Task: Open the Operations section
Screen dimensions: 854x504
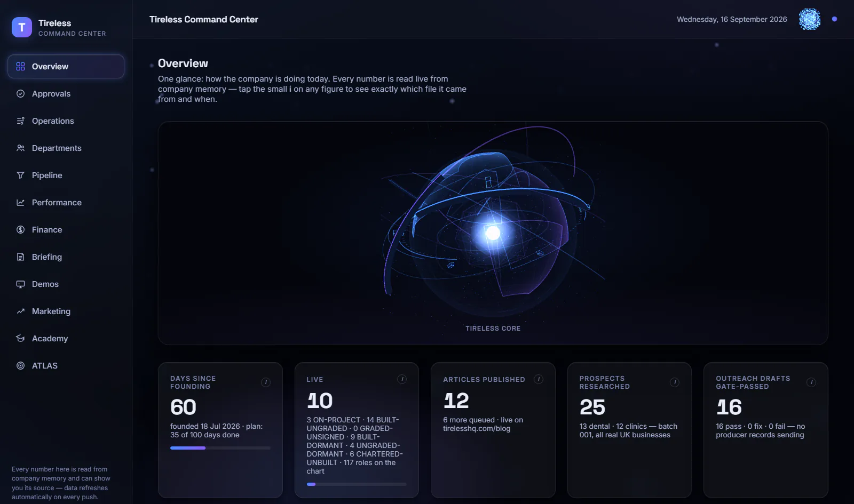Action: (66, 121)
